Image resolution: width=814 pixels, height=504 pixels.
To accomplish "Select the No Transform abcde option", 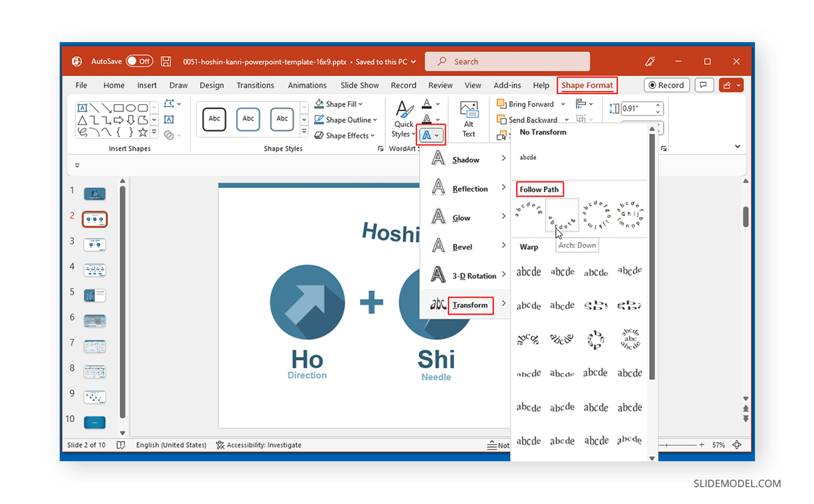I will [528, 157].
